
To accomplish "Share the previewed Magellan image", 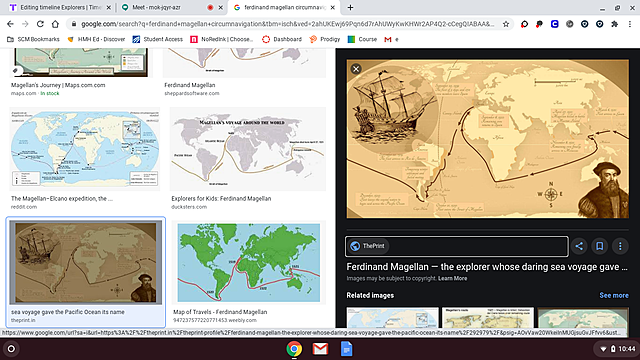I will click(579, 246).
